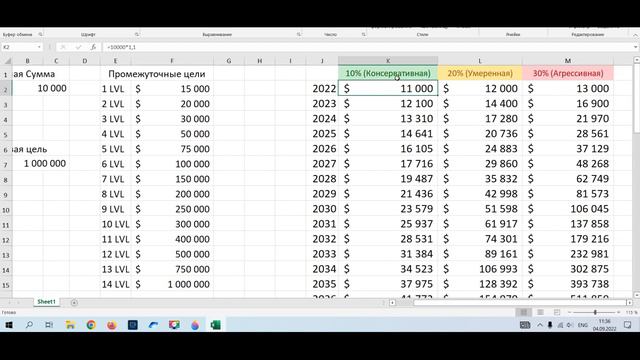The image size is (640, 360).
Task: Switch to Page Layout view icon
Action: tap(540, 312)
